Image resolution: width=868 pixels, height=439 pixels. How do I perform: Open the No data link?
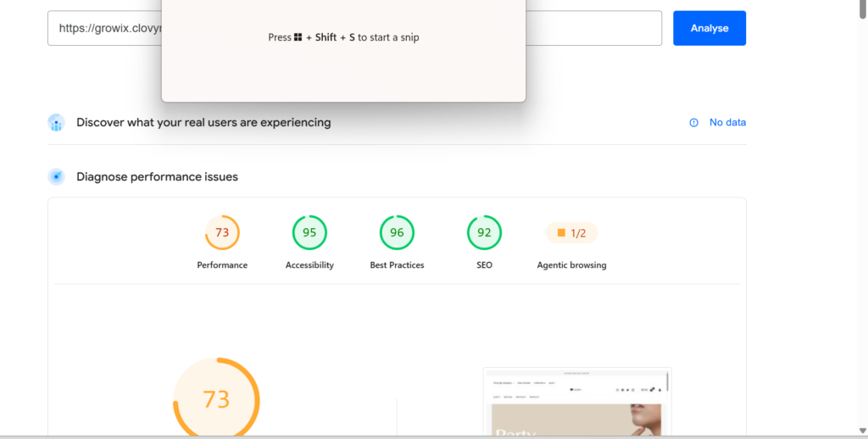[727, 122]
